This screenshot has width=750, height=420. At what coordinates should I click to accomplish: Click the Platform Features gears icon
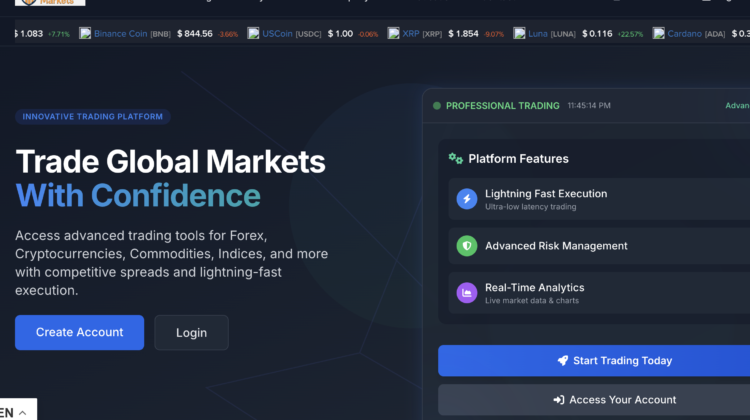pyautogui.click(x=456, y=159)
